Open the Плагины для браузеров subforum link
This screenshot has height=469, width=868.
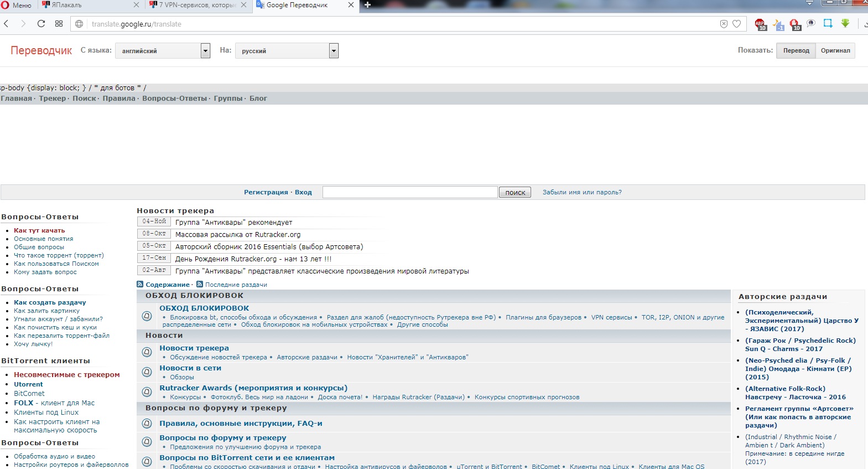pyautogui.click(x=543, y=317)
